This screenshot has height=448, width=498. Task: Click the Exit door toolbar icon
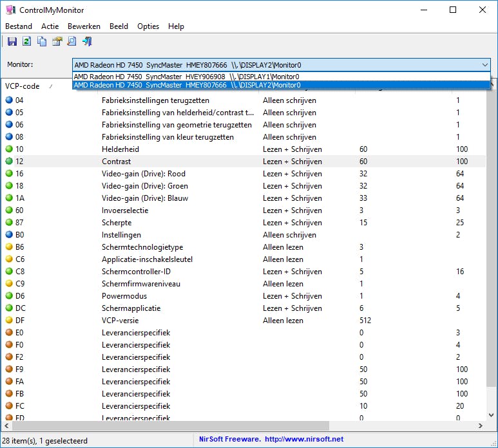[87, 42]
